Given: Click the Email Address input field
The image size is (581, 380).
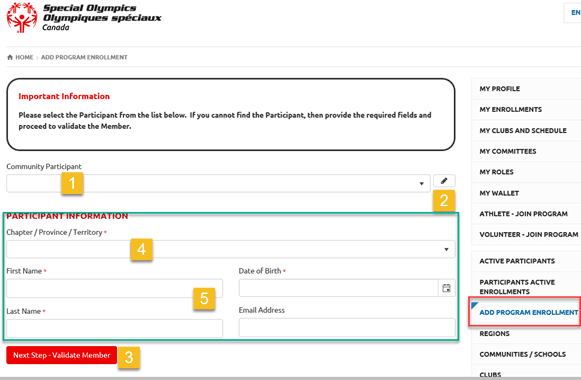Looking at the screenshot, I should coord(347,327).
